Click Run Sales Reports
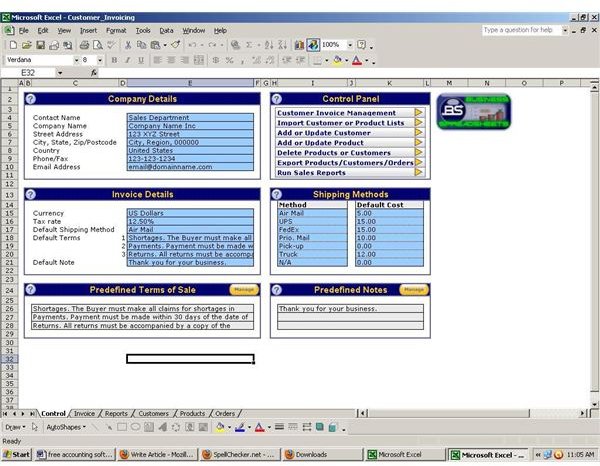The width and height of the screenshot is (600, 466). [349, 173]
